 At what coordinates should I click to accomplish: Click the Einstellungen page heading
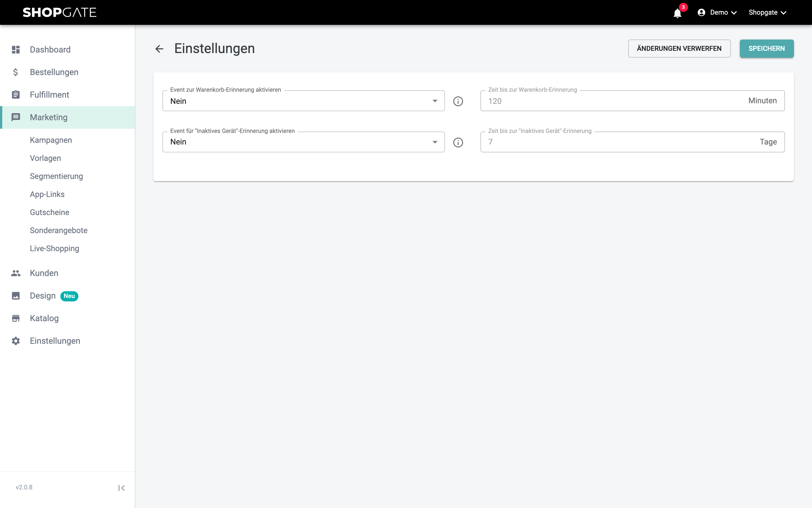click(x=214, y=49)
